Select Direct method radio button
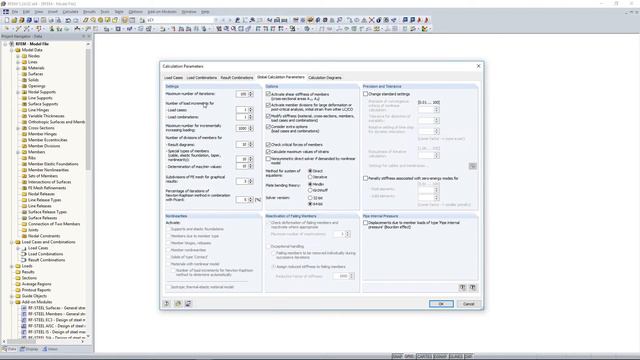640x360 pixels. point(310,171)
